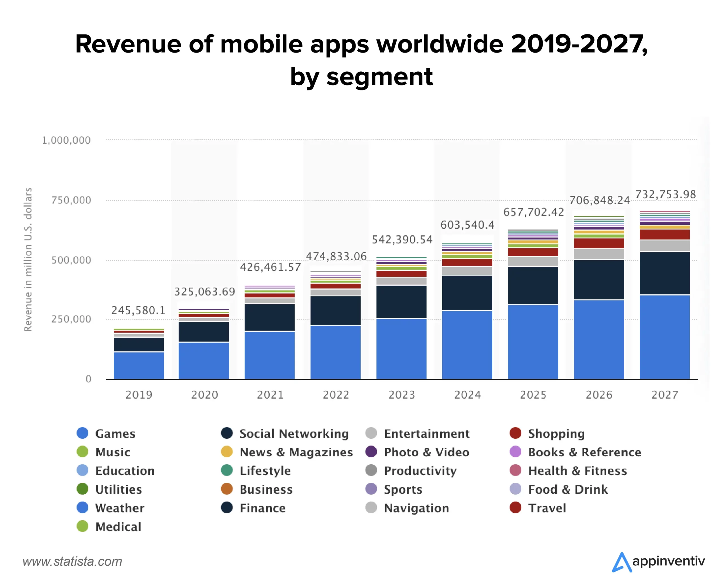Click the 2027 bar Games segment
Viewport: 723px width, 588px height.
[665, 337]
